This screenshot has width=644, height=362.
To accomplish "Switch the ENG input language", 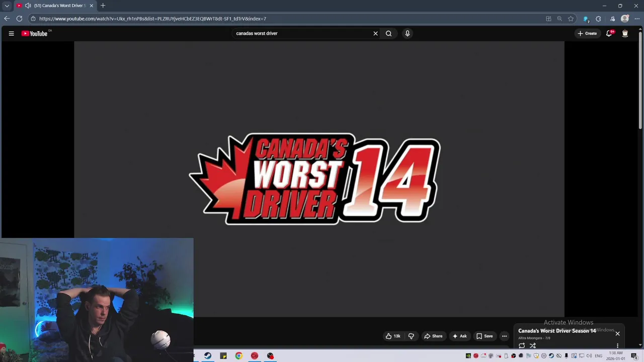I will 599,356.
